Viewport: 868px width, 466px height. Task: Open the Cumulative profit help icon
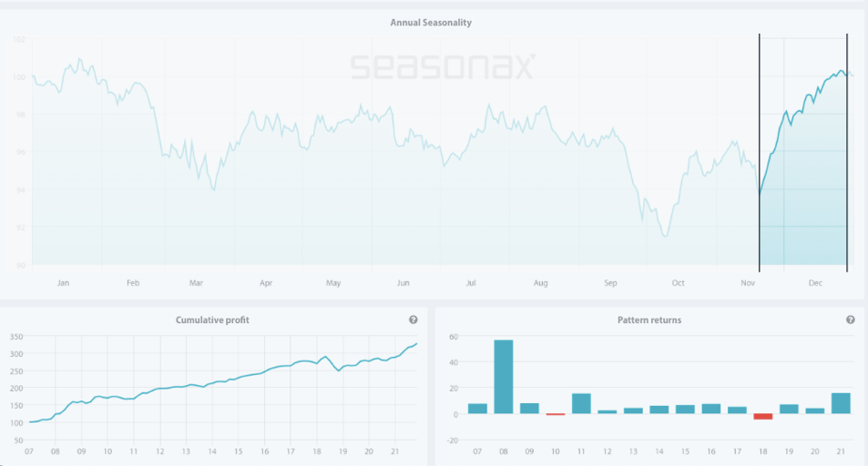click(413, 319)
